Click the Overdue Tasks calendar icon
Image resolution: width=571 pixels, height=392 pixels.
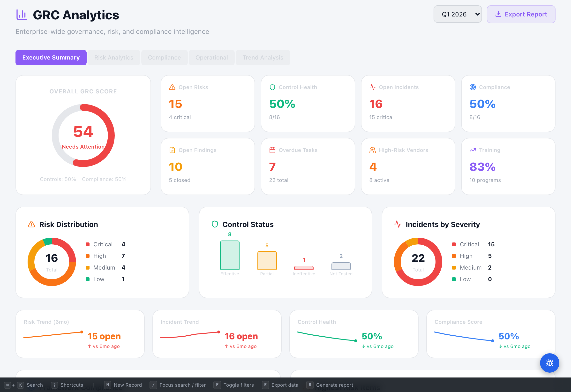click(x=272, y=150)
